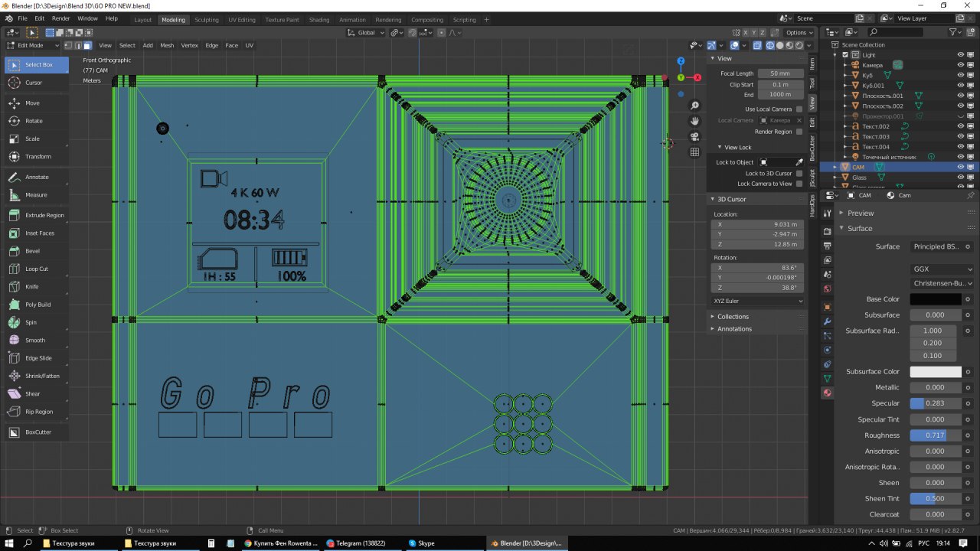Activate the Annotate tool
980x551 pixels.
point(36,177)
